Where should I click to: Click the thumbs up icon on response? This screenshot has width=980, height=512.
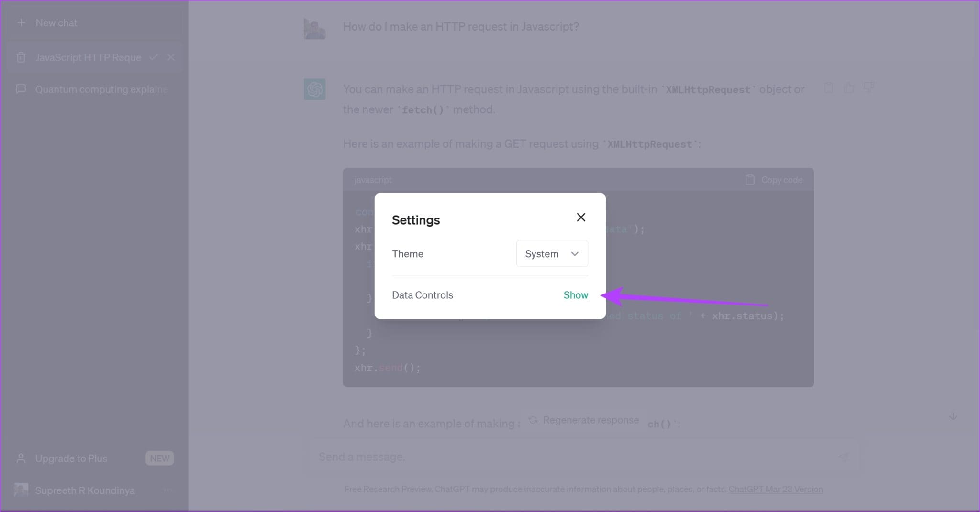(x=849, y=87)
